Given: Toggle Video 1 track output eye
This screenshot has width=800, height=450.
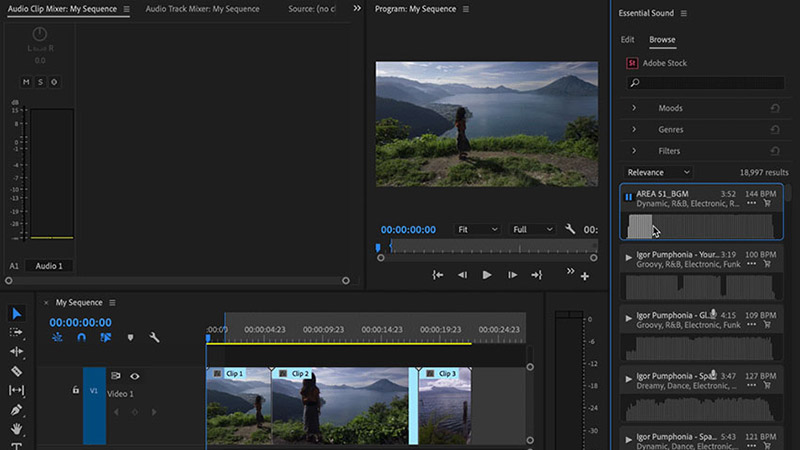Looking at the screenshot, I should tap(135, 376).
